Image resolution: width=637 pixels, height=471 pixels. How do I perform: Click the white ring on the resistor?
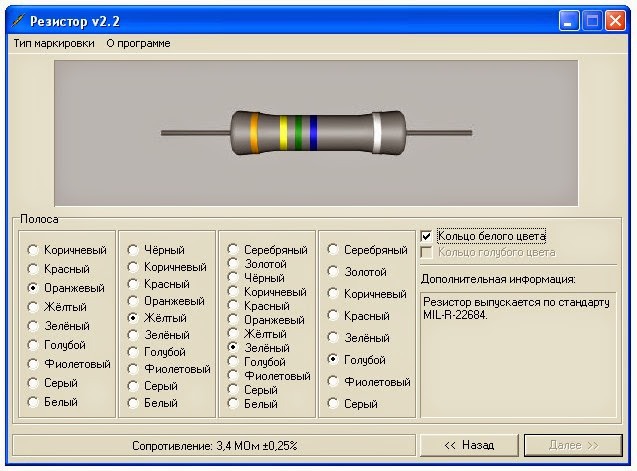(x=377, y=133)
